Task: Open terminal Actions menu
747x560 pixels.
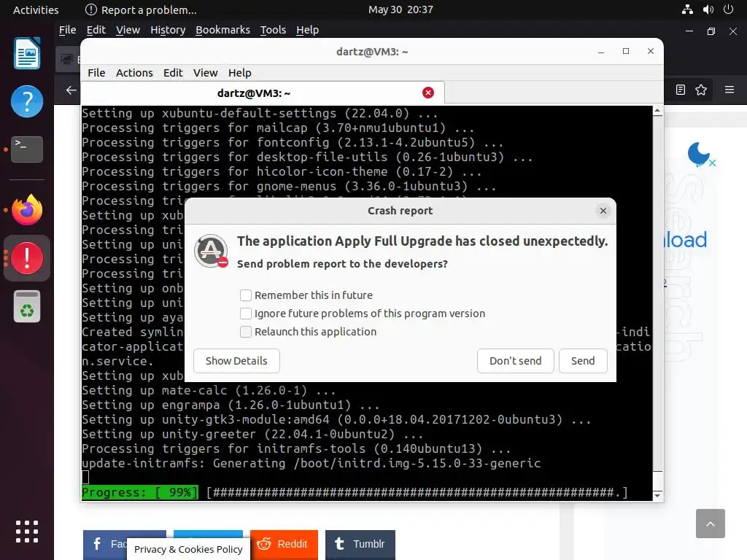Action: [x=134, y=73]
